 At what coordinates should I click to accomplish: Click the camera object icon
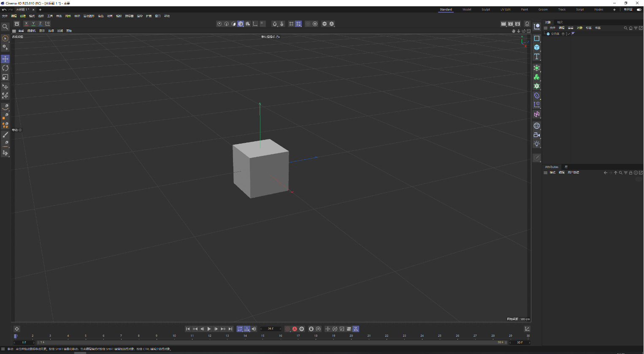pyautogui.click(x=537, y=135)
